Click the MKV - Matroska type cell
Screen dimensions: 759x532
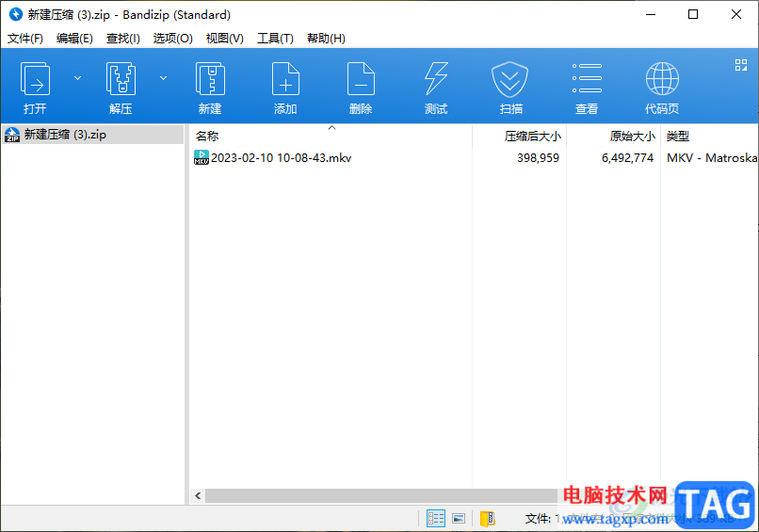point(712,158)
